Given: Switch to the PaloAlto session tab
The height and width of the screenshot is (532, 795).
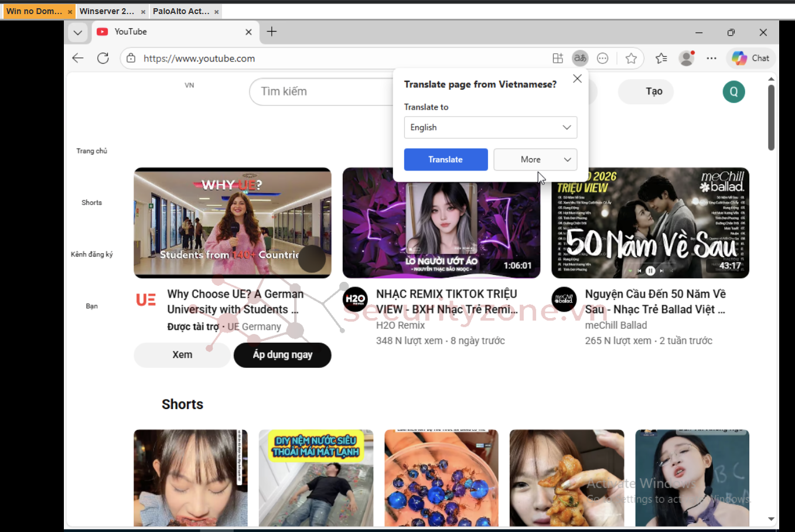Looking at the screenshot, I should [181, 11].
